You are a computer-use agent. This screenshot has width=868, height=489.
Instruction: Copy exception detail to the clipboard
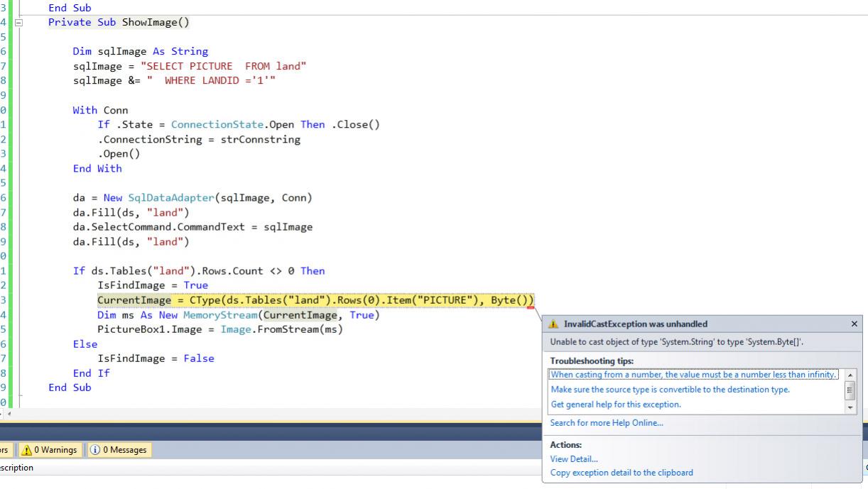click(x=622, y=473)
